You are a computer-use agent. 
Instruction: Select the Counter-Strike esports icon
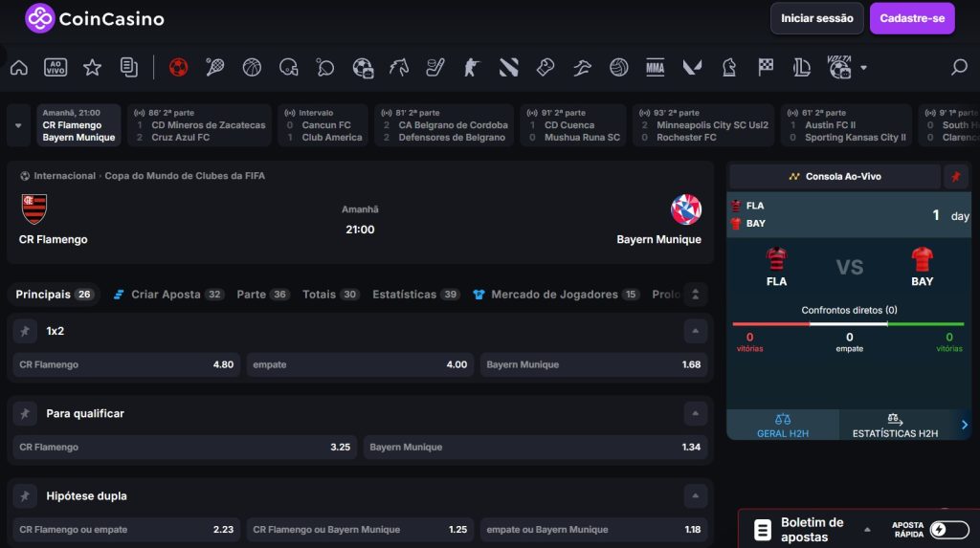point(471,67)
